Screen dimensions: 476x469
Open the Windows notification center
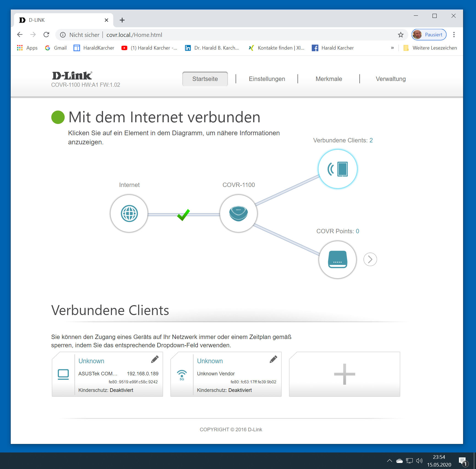tap(463, 461)
